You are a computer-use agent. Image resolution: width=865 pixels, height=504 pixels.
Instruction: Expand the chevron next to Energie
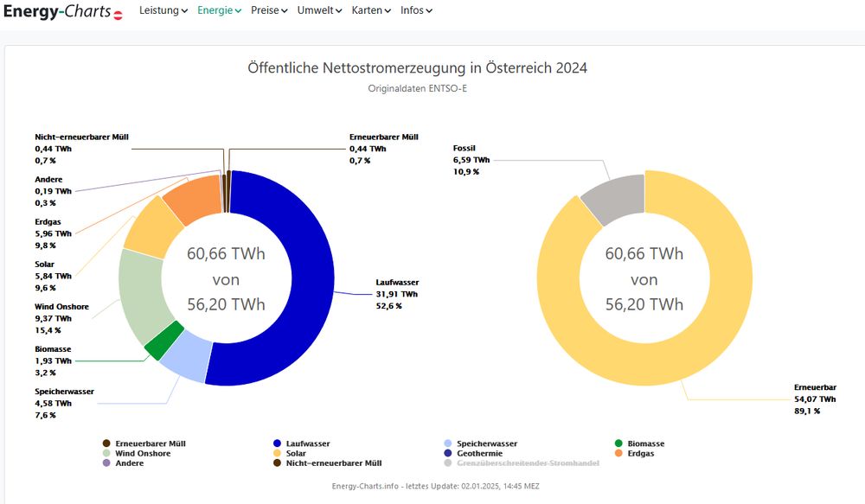tap(238, 11)
